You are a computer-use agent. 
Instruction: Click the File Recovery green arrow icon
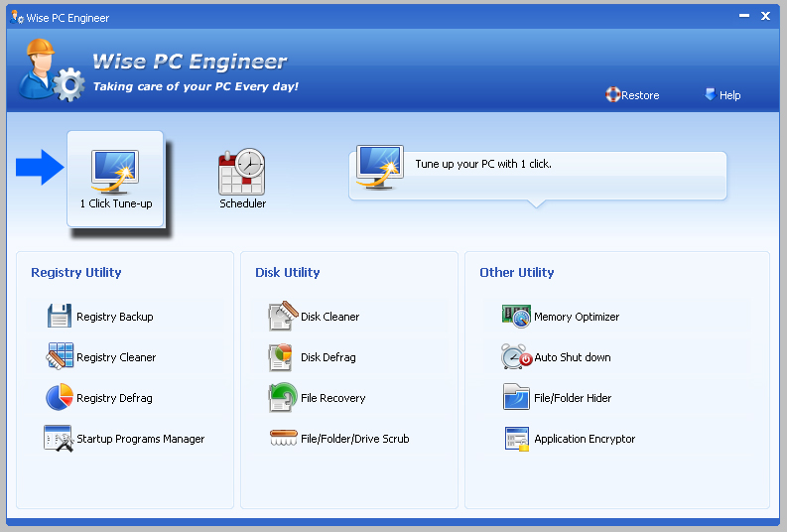(x=283, y=397)
